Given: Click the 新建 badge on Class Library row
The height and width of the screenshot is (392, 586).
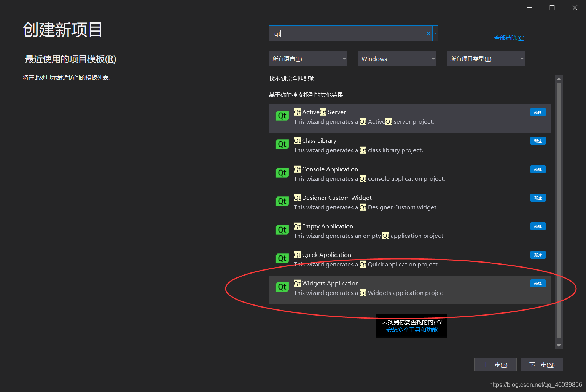Looking at the screenshot, I should pos(538,141).
